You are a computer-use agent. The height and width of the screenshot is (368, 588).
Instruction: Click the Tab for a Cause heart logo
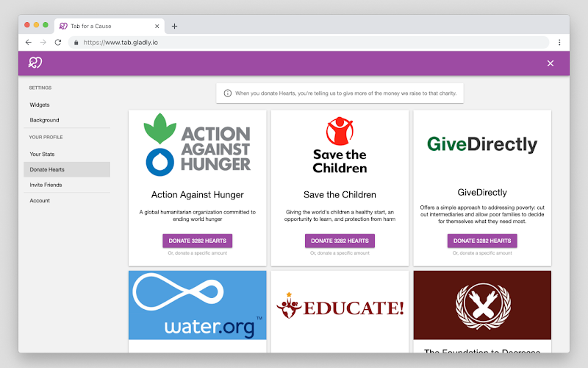point(35,63)
